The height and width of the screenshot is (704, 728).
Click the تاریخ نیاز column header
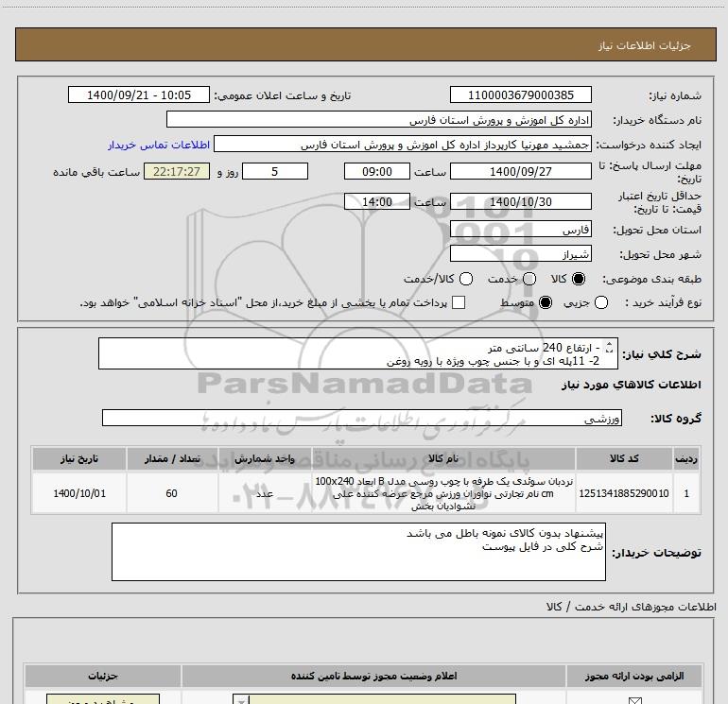coord(78,458)
